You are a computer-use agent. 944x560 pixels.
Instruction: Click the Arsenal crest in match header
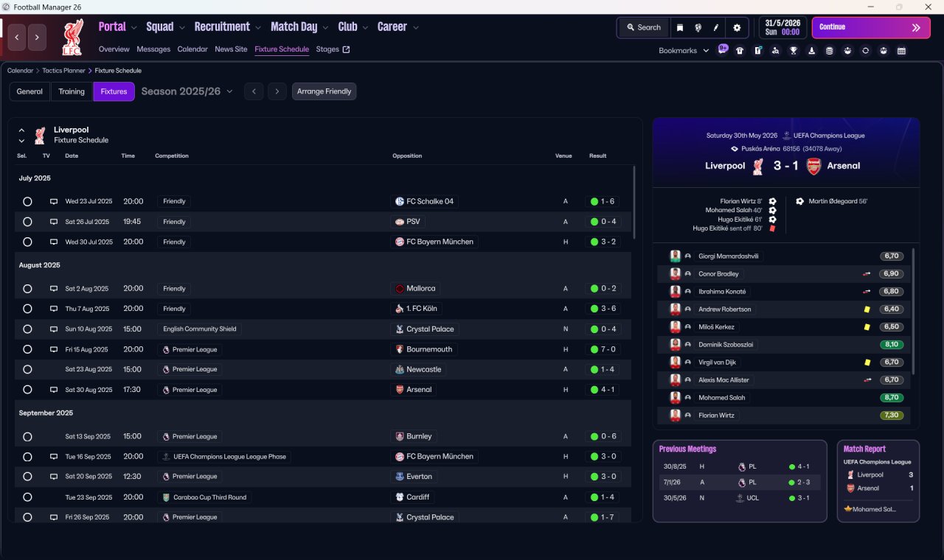click(813, 166)
